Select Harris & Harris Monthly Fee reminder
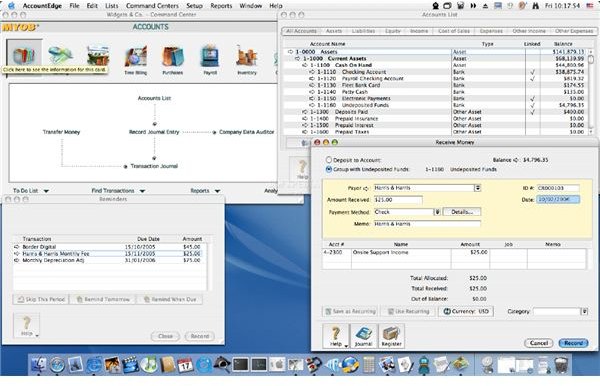Viewport: 600px width, 386px height. click(x=110, y=254)
